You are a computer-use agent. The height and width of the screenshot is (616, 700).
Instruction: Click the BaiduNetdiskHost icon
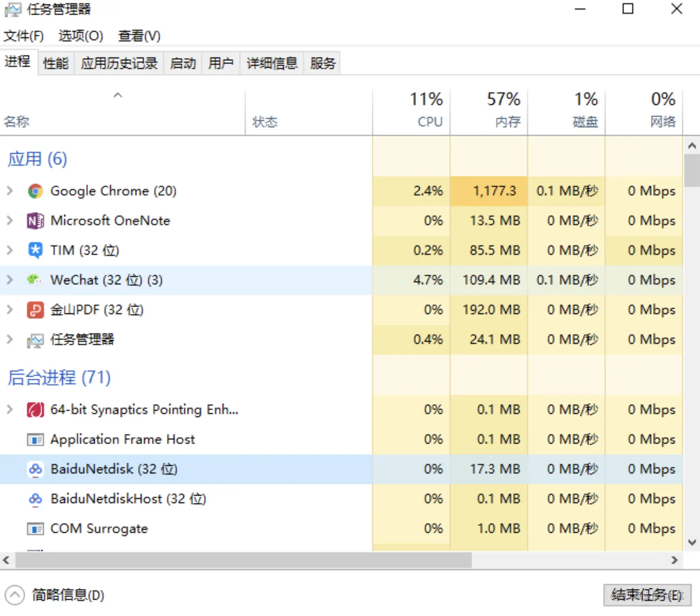(35, 499)
